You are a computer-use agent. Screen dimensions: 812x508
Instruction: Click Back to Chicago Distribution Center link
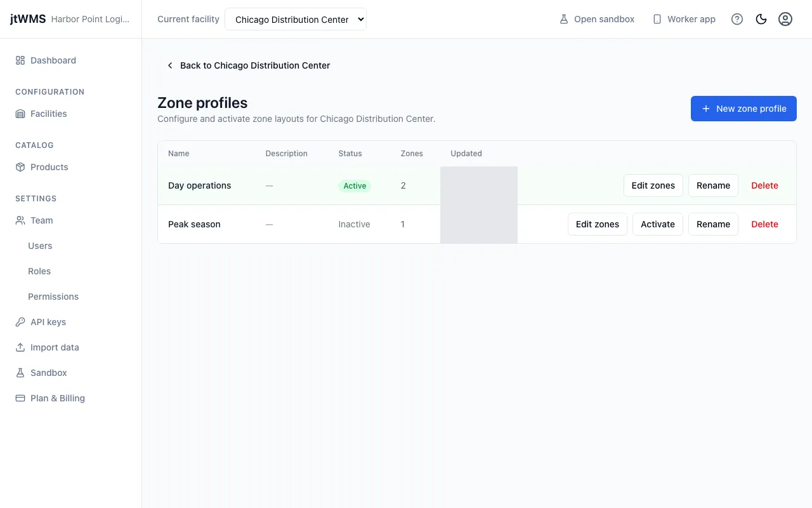[x=248, y=65]
